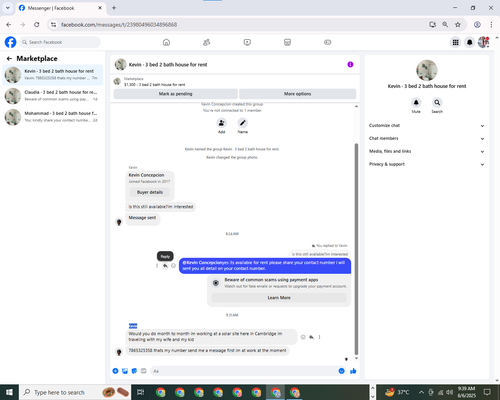Open Windows notification center icon
The width and height of the screenshot is (500, 400).
[487, 392]
